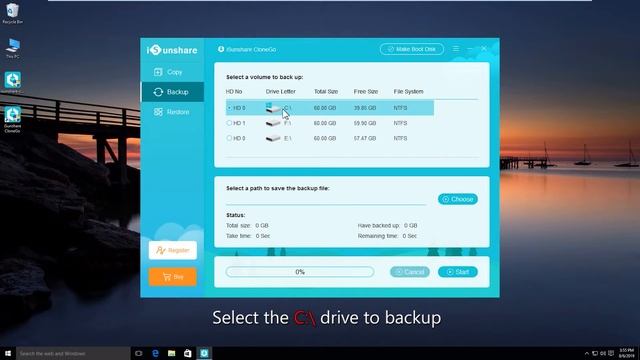Click the File System column header

pos(408,91)
